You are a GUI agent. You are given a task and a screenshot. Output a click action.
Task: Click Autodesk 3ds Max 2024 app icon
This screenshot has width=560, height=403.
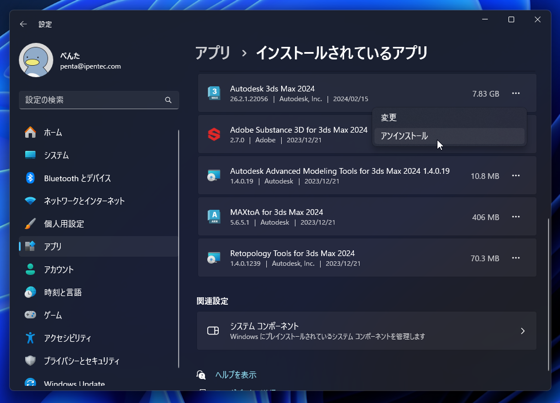[x=214, y=93]
